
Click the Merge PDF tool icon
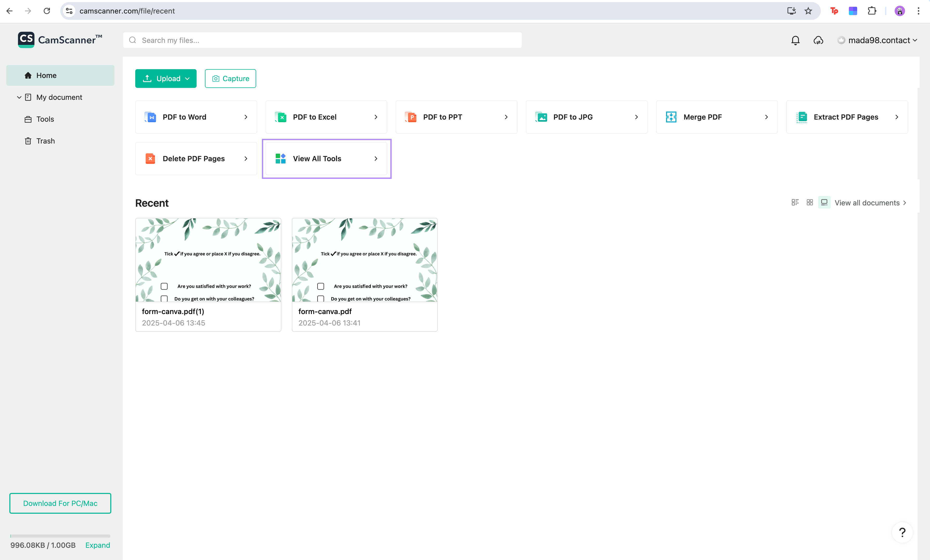671,117
